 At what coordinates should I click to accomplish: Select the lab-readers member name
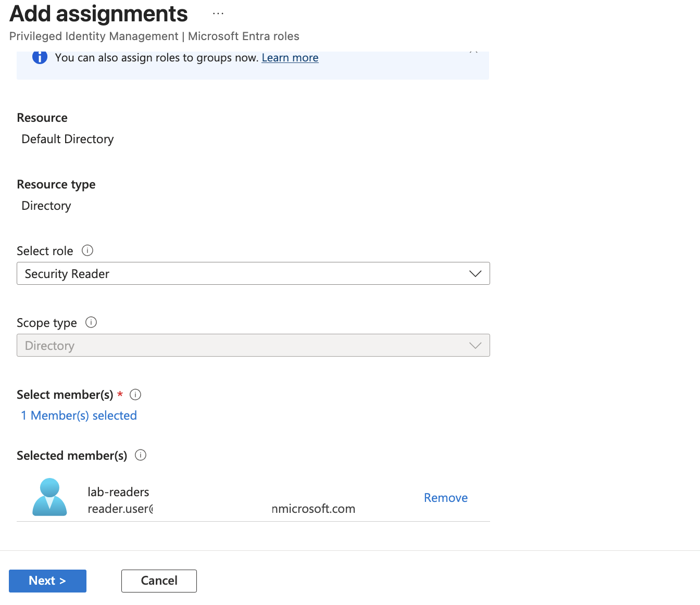(x=118, y=492)
